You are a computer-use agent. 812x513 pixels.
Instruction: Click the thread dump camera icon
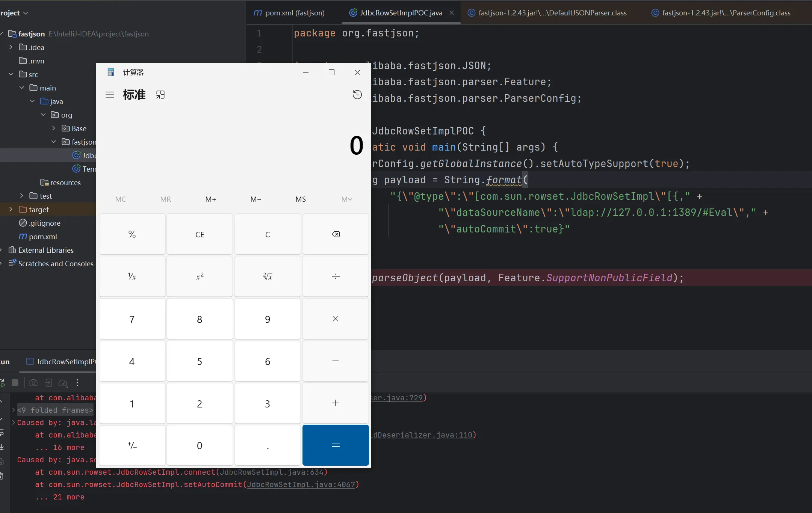[x=33, y=383]
